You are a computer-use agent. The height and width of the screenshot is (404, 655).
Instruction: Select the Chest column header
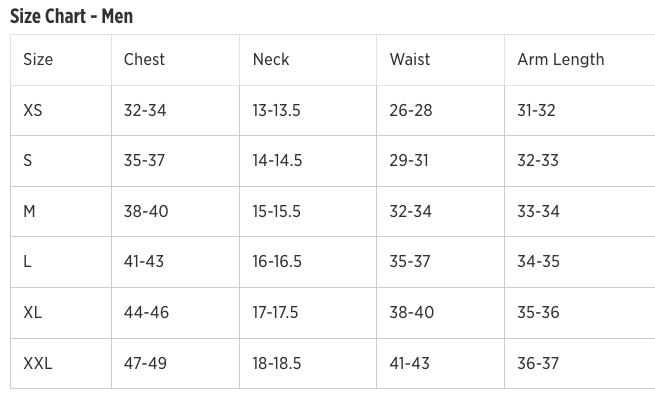tap(144, 59)
